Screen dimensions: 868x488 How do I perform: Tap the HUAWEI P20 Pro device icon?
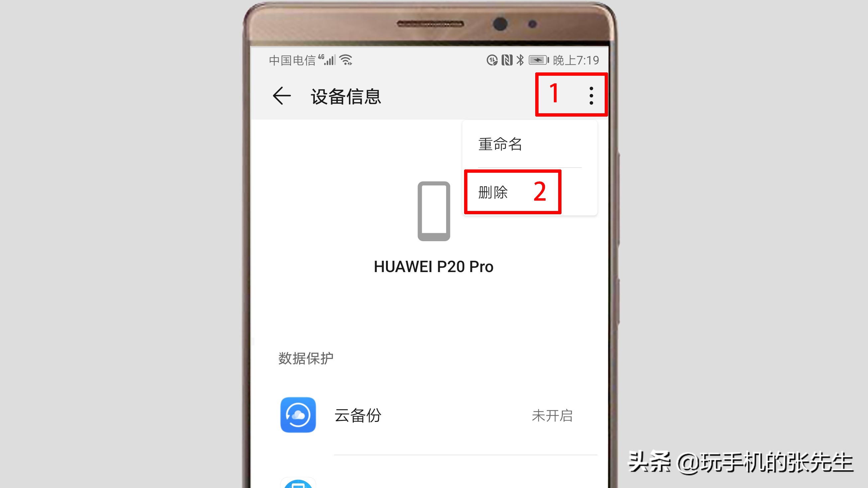434,212
